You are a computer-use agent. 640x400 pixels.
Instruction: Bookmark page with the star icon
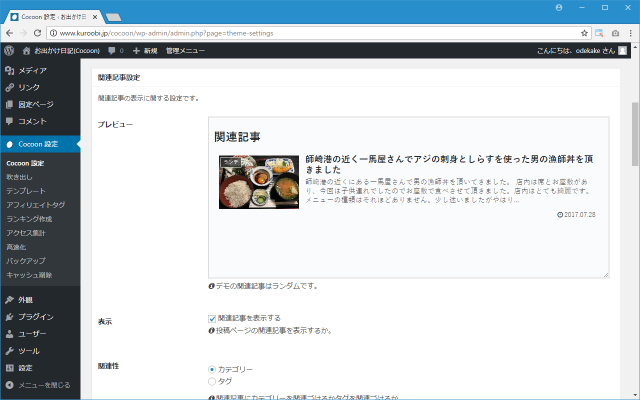[x=584, y=33]
